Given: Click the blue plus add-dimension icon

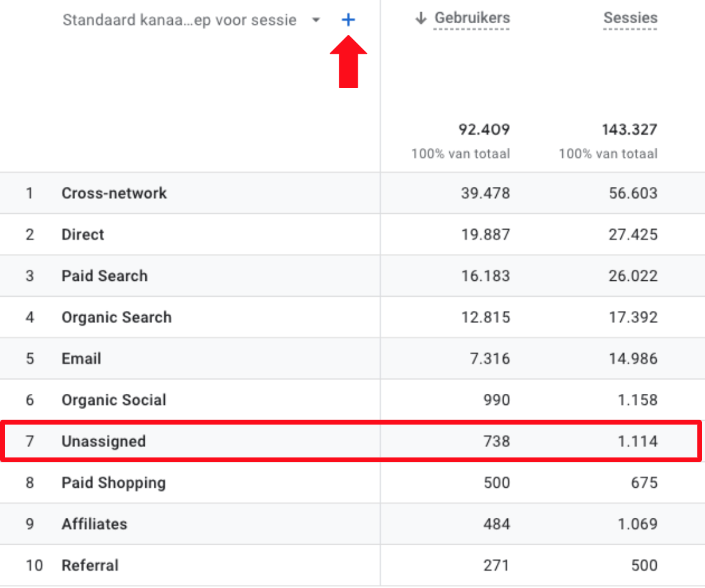Looking at the screenshot, I should [348, 20].
